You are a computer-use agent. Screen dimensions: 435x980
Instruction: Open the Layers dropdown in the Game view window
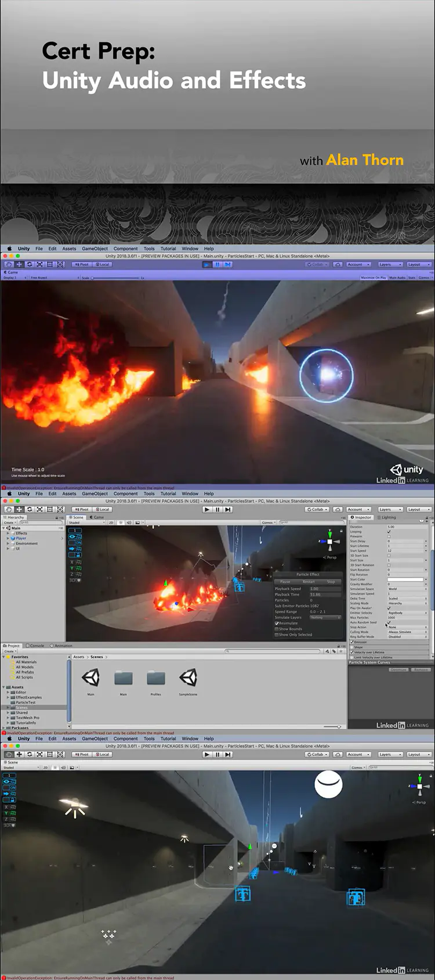(389, 264)
